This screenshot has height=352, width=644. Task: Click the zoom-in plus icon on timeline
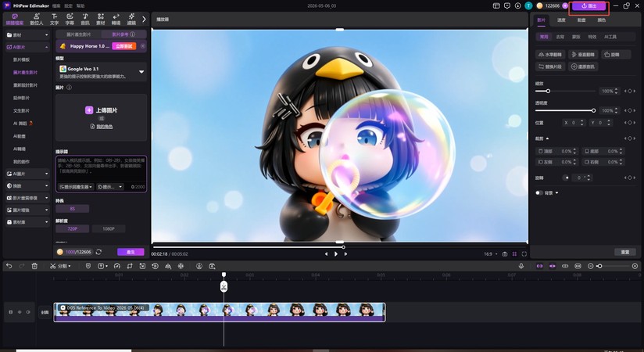click(x=635, y=266)
